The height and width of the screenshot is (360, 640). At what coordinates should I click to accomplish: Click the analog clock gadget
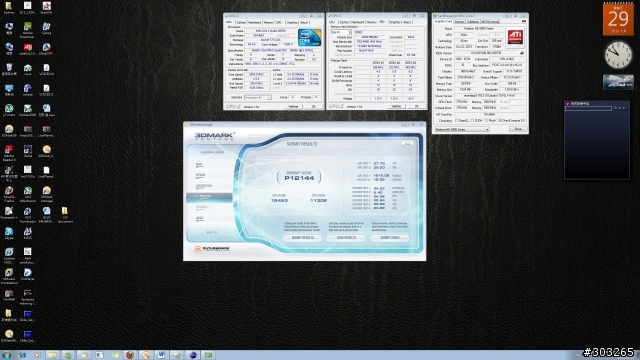pyautogui.click(x=618, y=55)
